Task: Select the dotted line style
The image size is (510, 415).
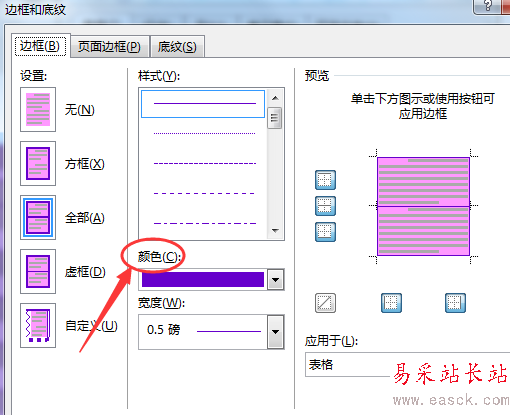Action: point(204,133)
